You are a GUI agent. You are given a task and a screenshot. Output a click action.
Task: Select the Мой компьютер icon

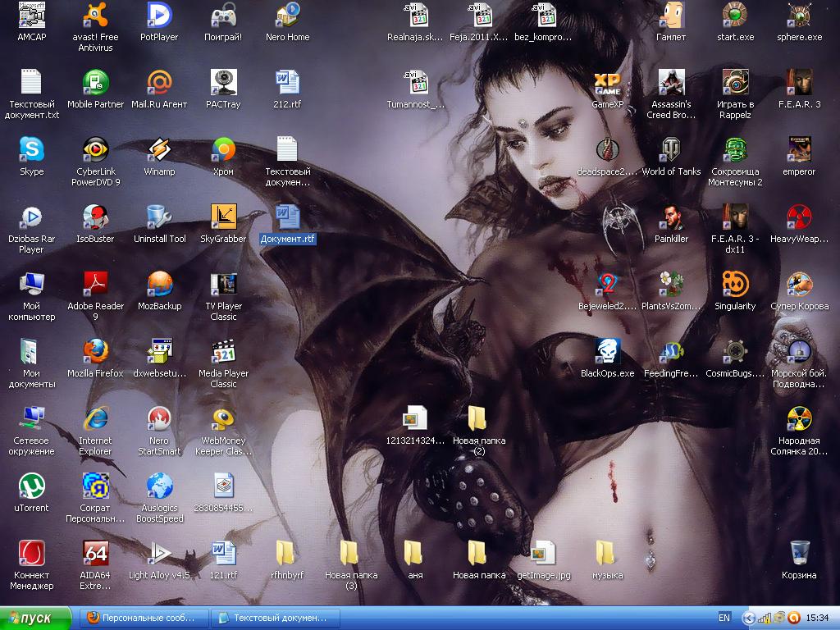32,284
